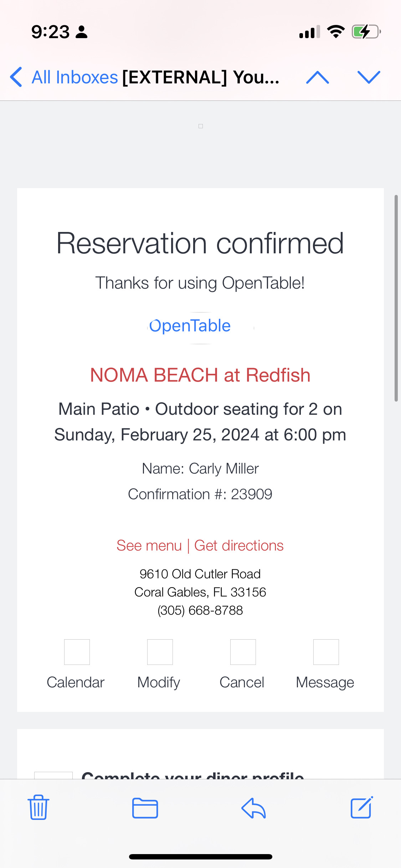Tap the OpenTable logo link
The height and width of the screenshot is (868, 401).
(190, 326)
